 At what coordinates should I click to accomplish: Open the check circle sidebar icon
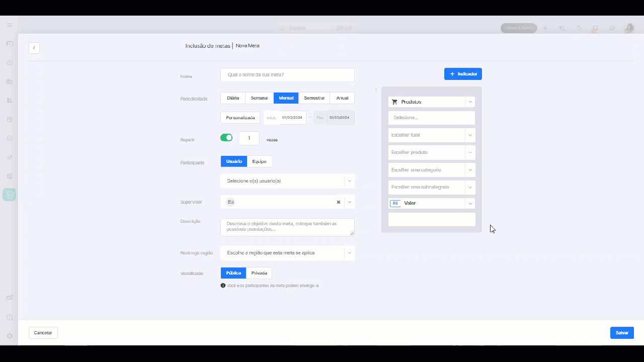(10, 138)
